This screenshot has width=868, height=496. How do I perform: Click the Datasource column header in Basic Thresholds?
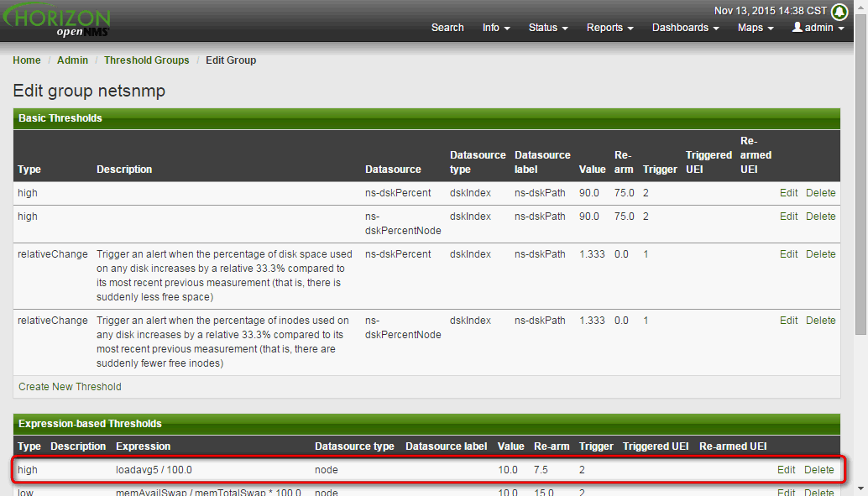coord(393,169)
